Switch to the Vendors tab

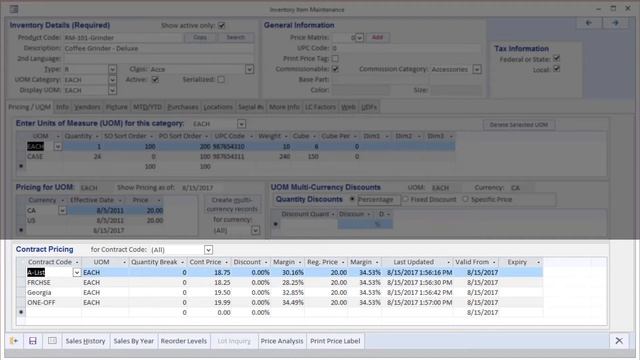[87, 107]
